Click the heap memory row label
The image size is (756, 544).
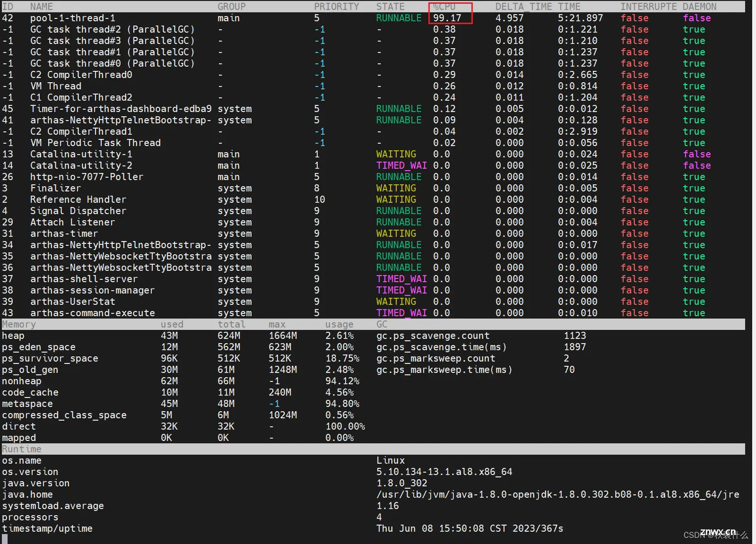click(x=13, y=336)
